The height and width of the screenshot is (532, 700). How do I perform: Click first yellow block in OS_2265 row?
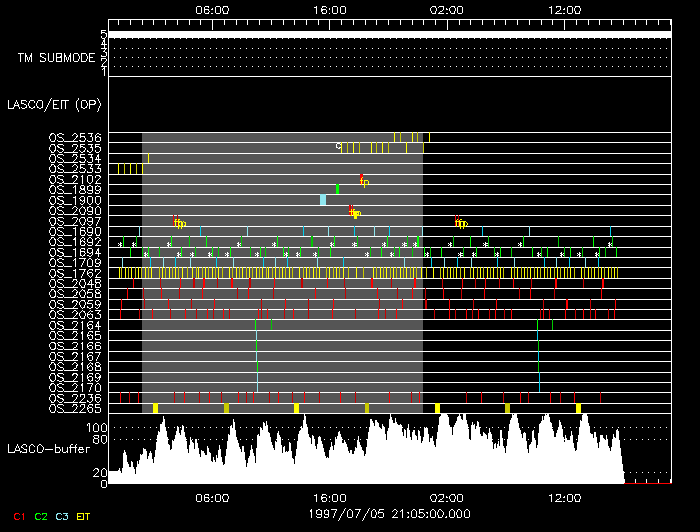(155, 408)
